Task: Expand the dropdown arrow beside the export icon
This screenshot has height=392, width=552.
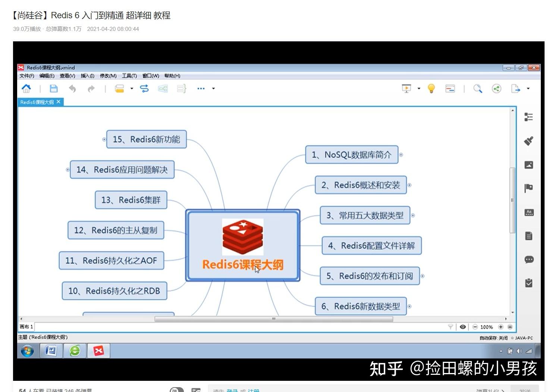Action: pyautogui.click(x=527, y=89)
